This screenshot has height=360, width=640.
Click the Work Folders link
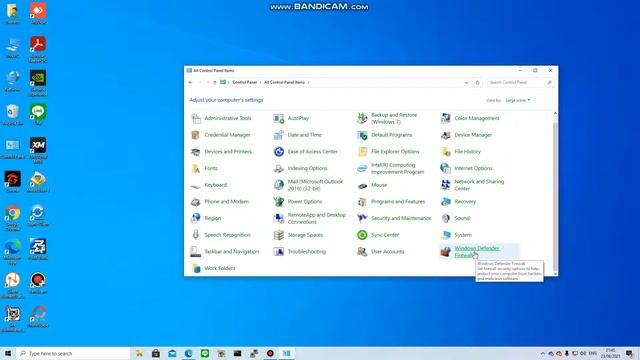pyautogui.click(x=220, y=269)
